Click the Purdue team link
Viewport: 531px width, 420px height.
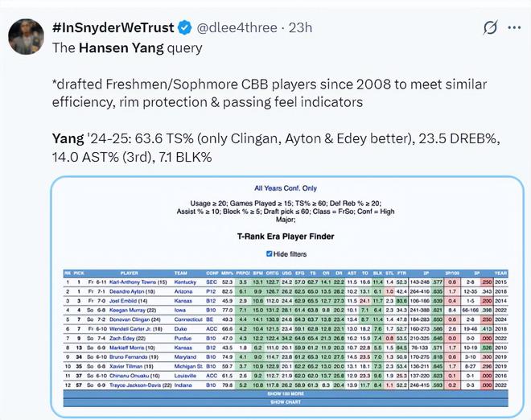183,338
